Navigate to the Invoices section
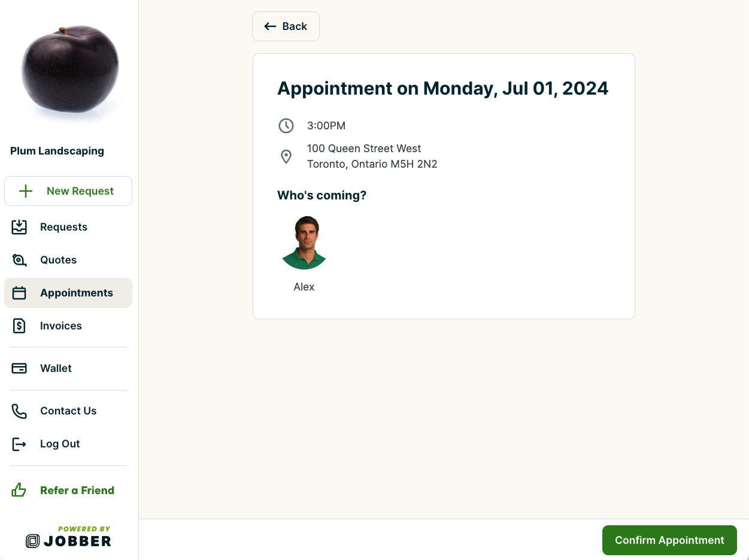Image resolution: width=749 pixels, height=560 pixels. (61, 326)
